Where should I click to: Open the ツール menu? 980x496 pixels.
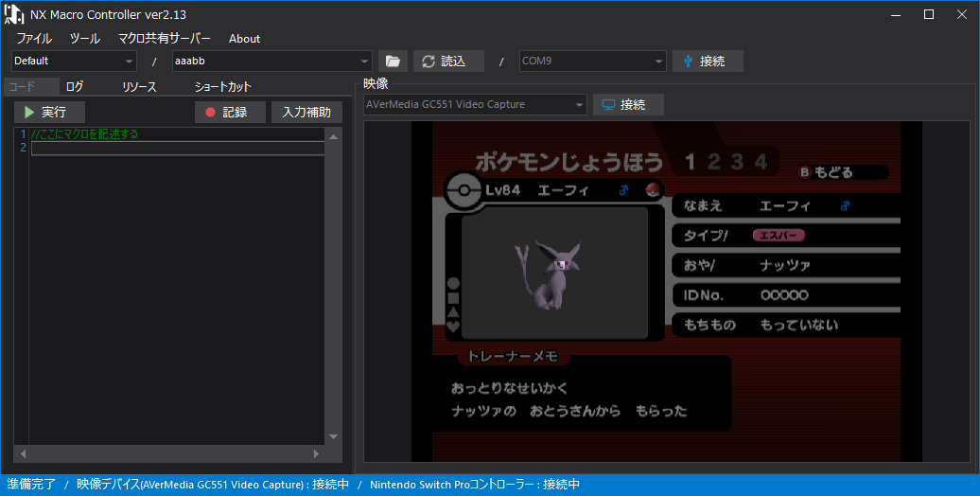click(x=85, y=38)
